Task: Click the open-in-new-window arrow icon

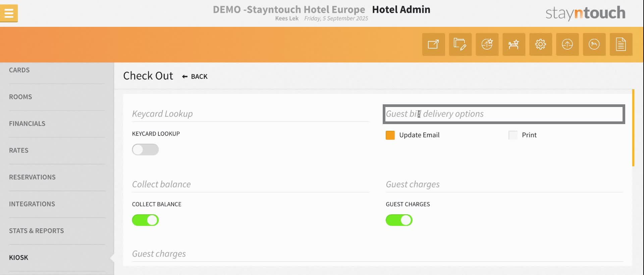Action: pos(433,44)
